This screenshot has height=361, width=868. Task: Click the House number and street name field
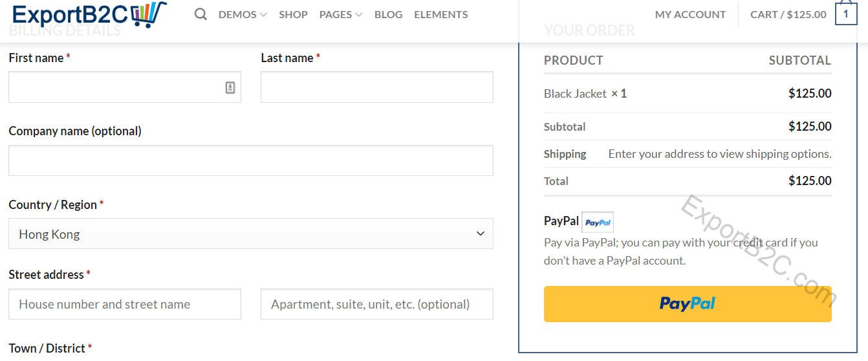point(125,304)
